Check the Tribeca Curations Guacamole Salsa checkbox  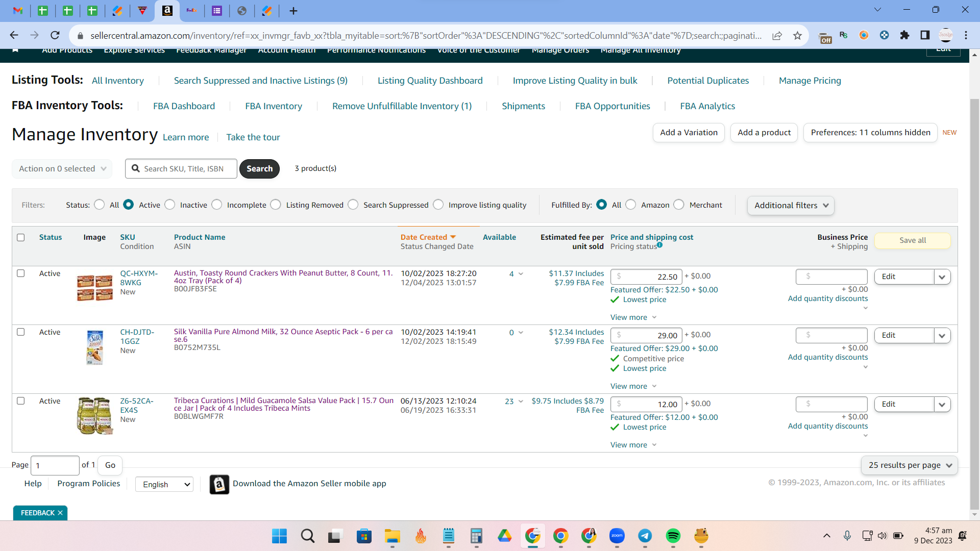point(21,401)
